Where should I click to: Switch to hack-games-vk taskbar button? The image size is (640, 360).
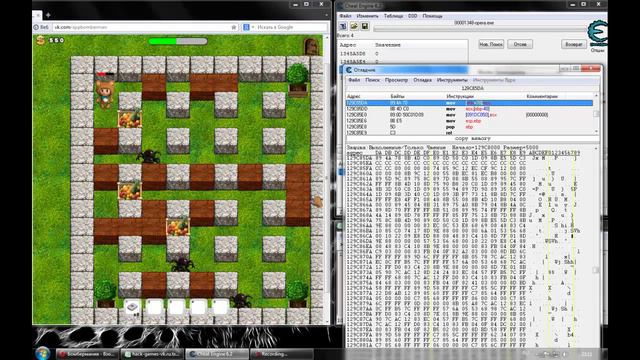(x=152, y=354)
